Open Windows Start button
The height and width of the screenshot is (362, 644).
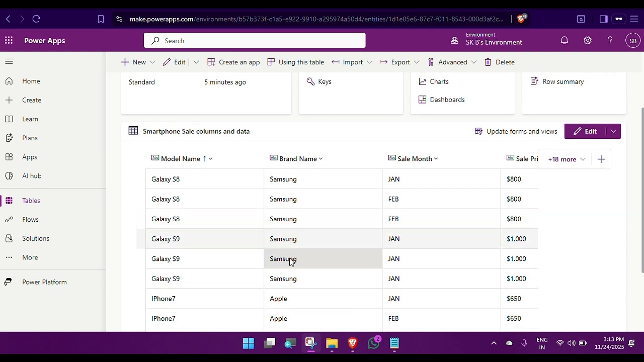[249, 343]
